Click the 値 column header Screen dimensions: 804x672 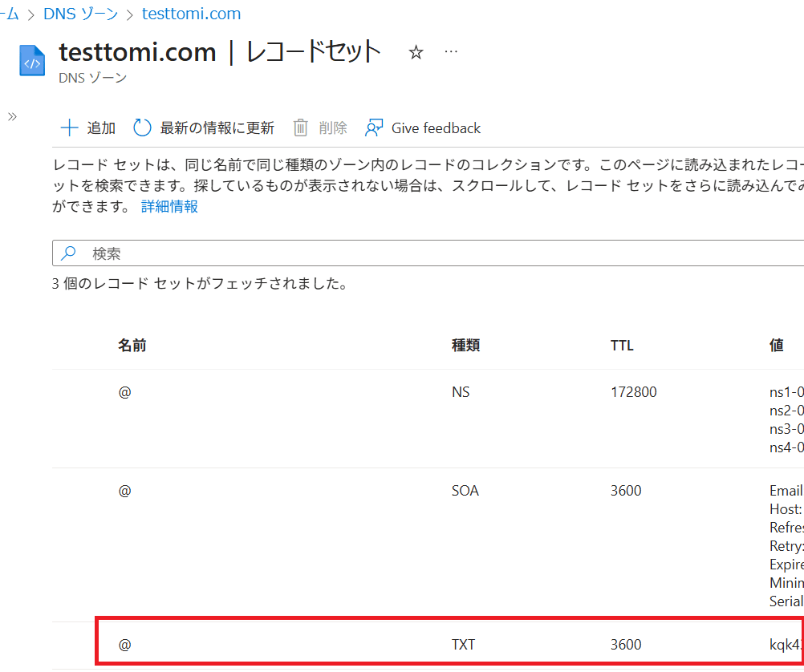click(776, 346)
